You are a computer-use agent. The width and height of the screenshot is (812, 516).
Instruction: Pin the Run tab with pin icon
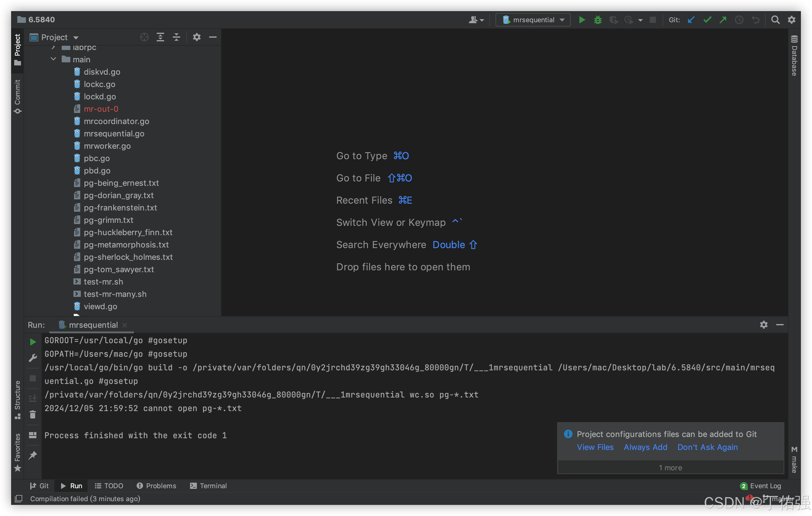(33, 455)
